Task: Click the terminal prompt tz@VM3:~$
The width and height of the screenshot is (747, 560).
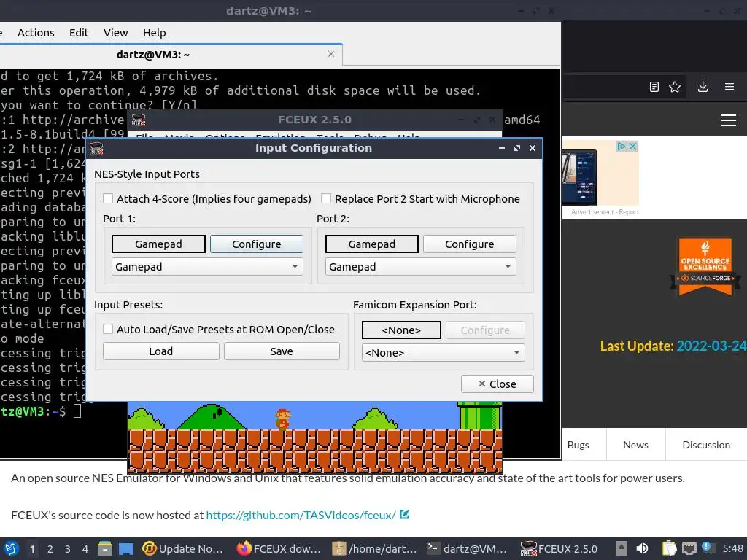Action: (x=34, y=411)
